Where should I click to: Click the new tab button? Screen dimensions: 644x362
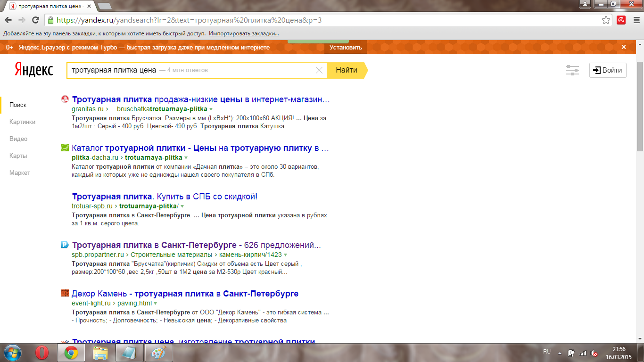[105, 6]
